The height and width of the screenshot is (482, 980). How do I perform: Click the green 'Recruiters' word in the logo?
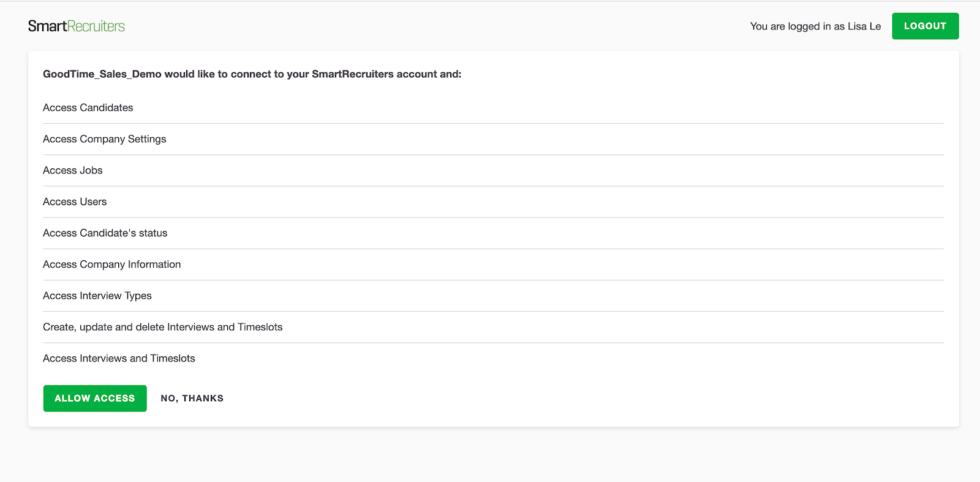point(96,26)
